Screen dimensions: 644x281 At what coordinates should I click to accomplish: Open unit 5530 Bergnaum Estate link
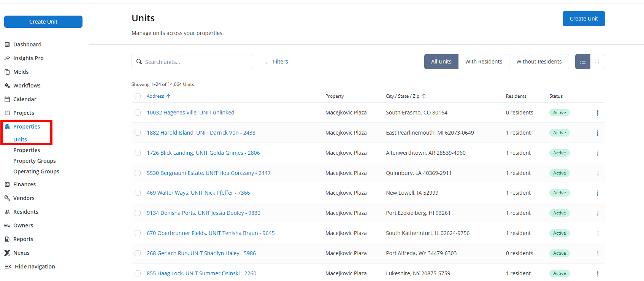[x=209, y=173]
